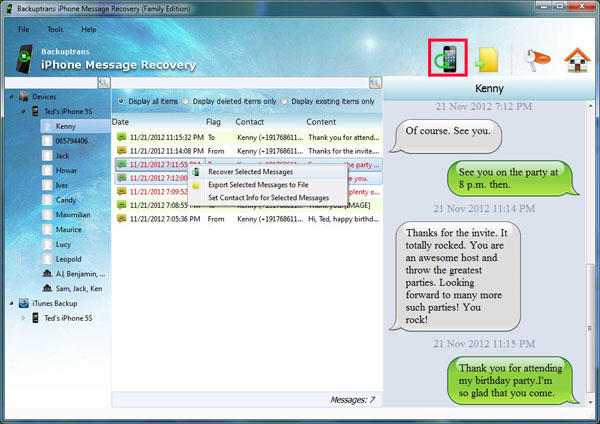This screenshot has height=424, width=600.
Task: Choose Recover Selected Messages from context menu
Action: pos(267,172)
